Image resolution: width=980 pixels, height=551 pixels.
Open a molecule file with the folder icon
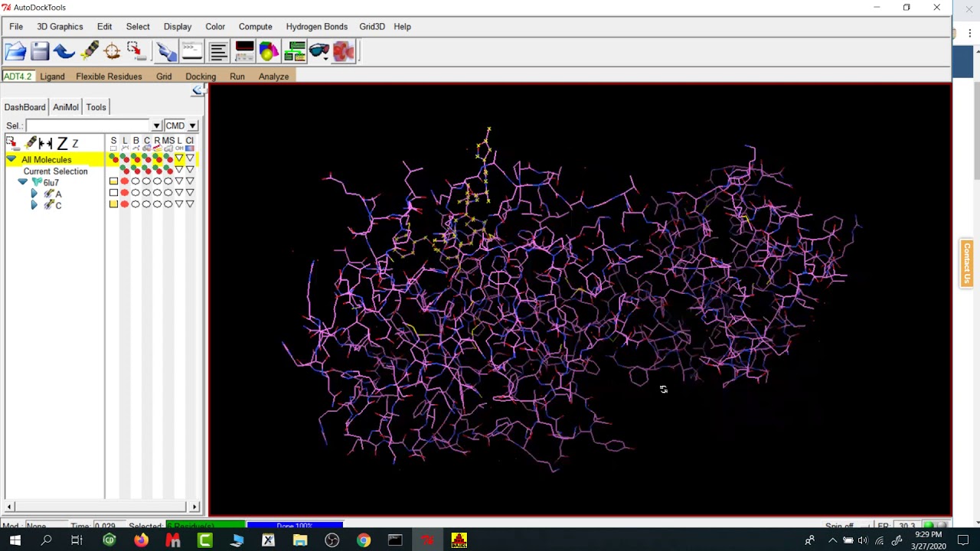[15, 51]
